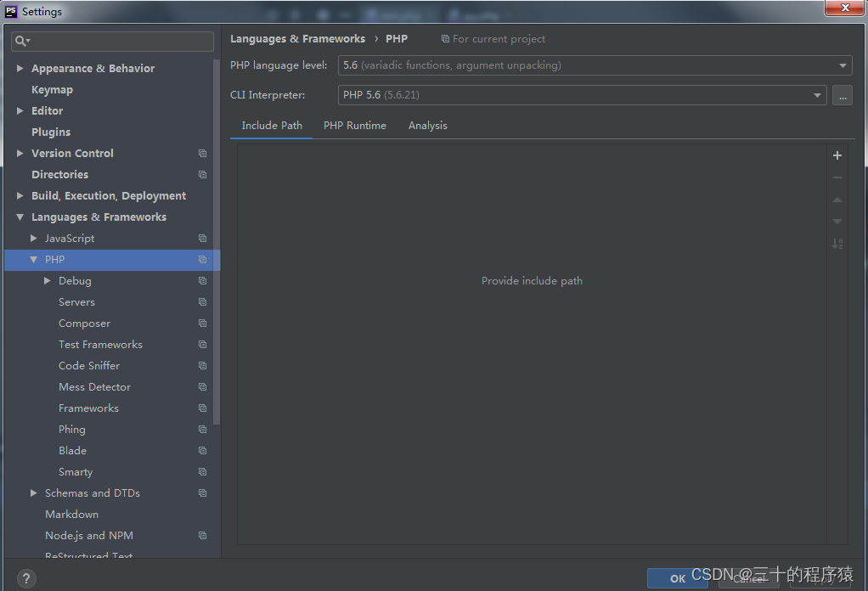Click project-level icon beside Smarty
Screen dimensions: 868x591
pyautogui.click(x=203, y=471)
